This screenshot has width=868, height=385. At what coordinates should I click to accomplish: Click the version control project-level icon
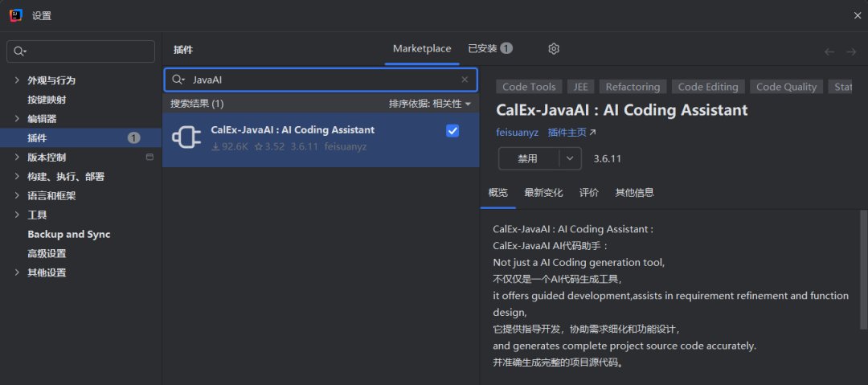tap(149, 158)
